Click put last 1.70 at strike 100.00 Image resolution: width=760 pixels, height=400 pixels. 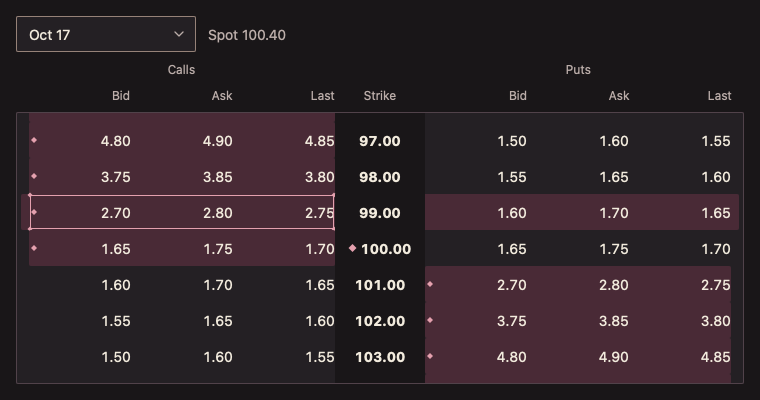coord(716,249)
